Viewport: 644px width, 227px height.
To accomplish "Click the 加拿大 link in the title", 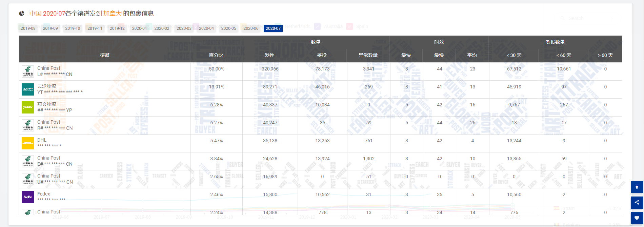I will click(112, 14).
